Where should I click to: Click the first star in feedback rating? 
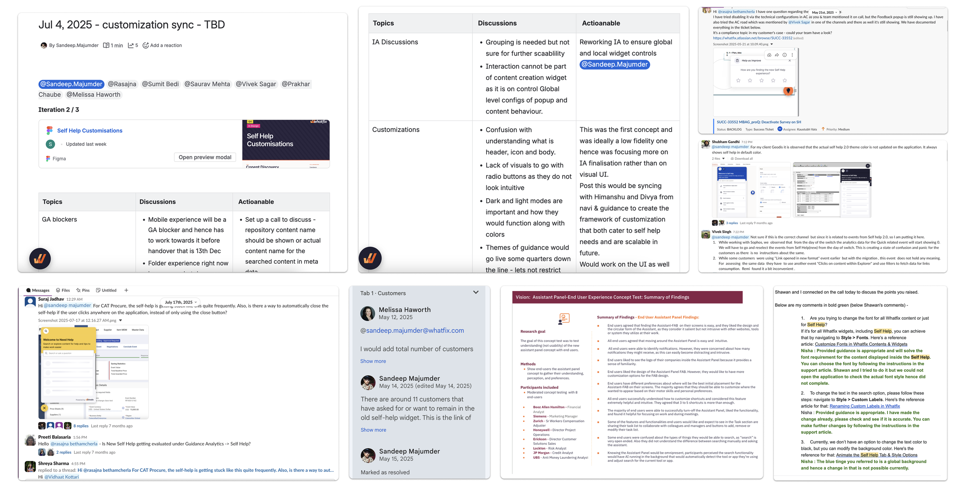(x=738, y=81)
